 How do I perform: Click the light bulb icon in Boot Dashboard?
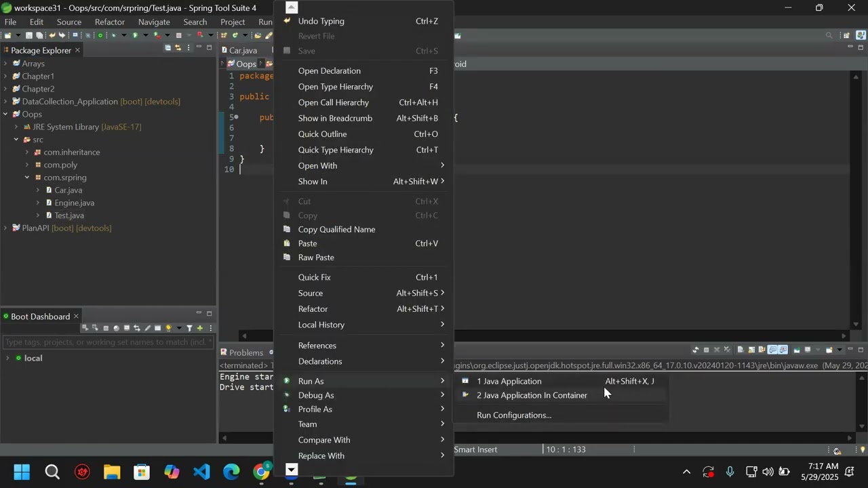click(x=169, y=328)
